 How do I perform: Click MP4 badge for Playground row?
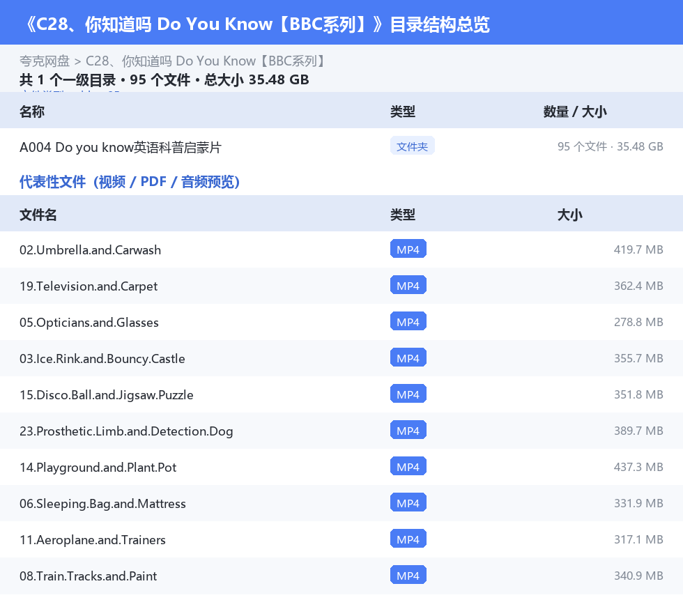pos(408,466)
